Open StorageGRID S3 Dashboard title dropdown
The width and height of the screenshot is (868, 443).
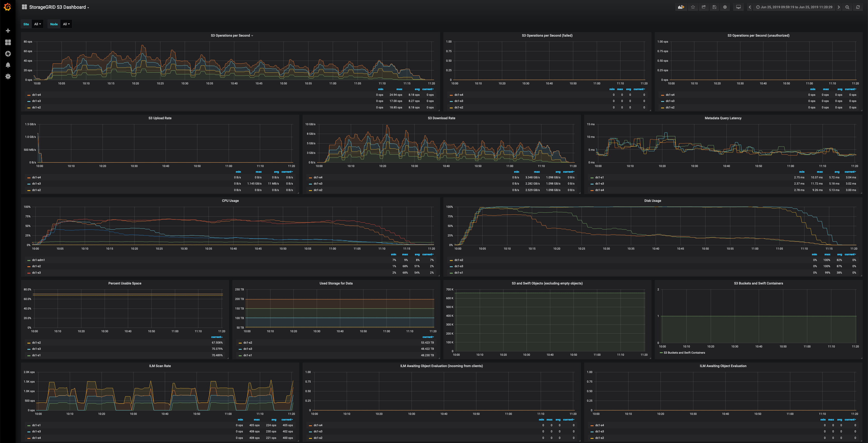pyautogui.click(x=59, y=7)
